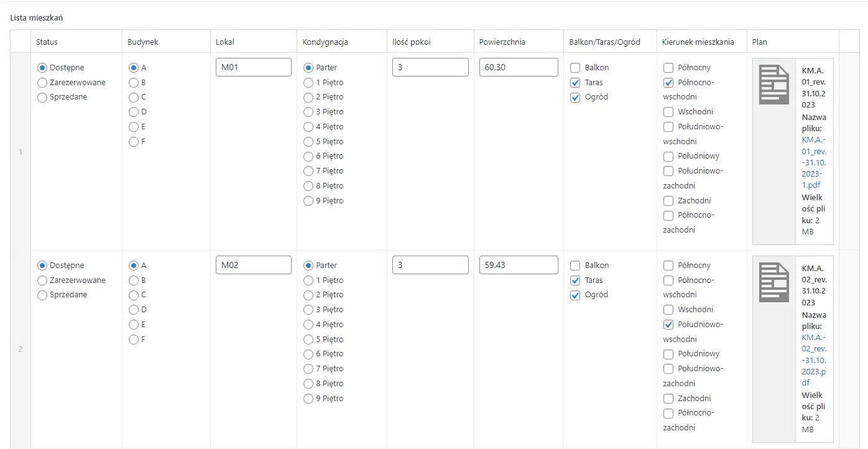868x449 pixels.
Task: Uncheck Południowo-wschodni direction in row 2
Action: [x=668, y=325]
